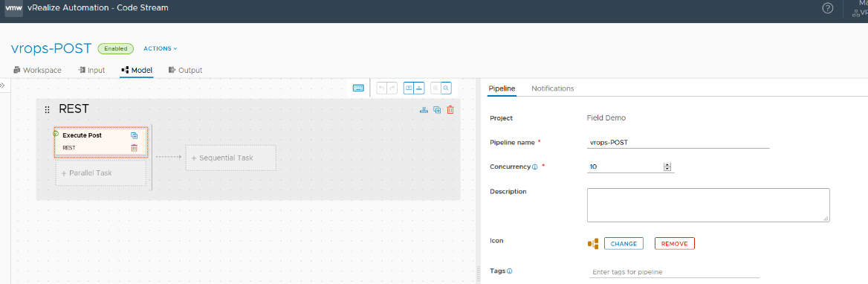Expand the left sidebar with double chevron
This screenshot has height=284, width=868.
[x=2, y=85]
